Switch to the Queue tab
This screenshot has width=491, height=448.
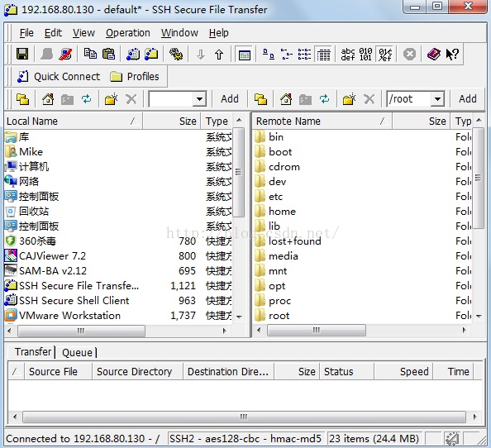pos(77,352)
